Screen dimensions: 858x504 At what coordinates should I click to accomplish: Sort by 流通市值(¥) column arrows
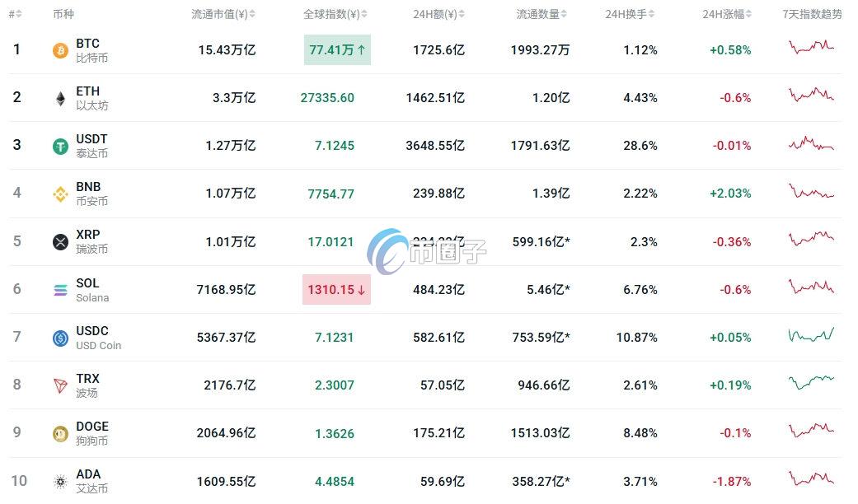pyautogui.click(x=252, y=14)
